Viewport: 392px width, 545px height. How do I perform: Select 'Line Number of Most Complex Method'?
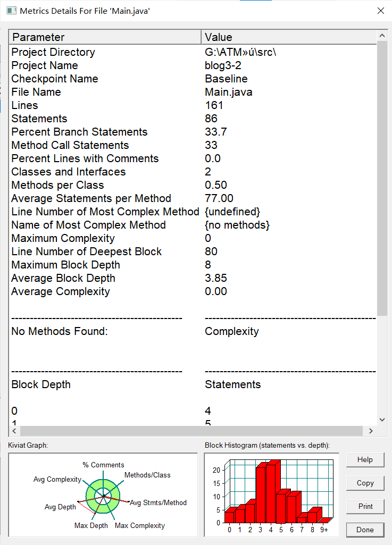tap(105, 212)
